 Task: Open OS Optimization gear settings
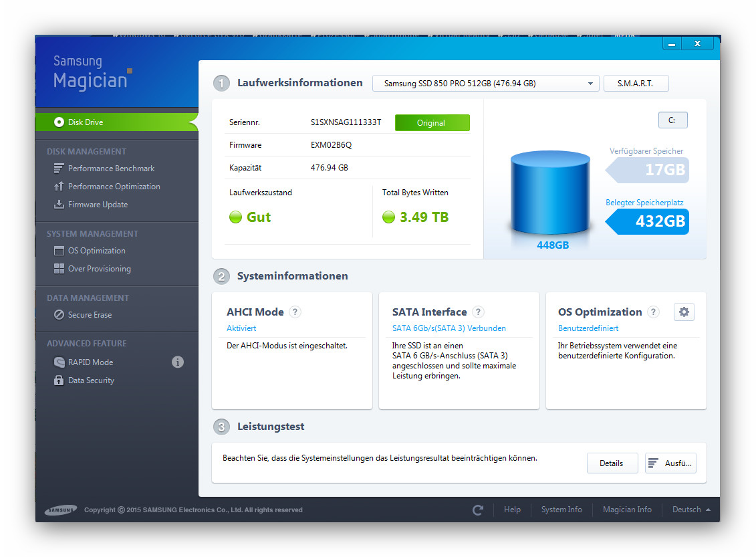(684, 312)
